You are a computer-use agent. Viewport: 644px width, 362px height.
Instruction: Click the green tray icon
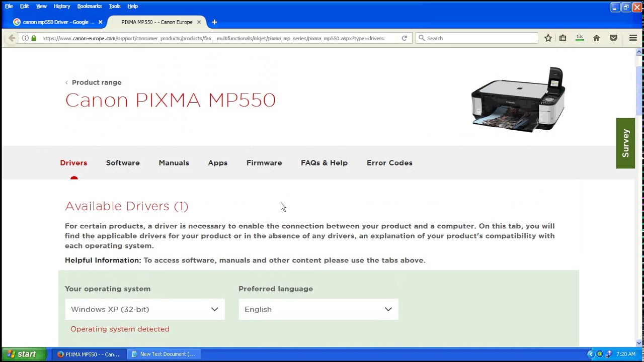(599, 354)
